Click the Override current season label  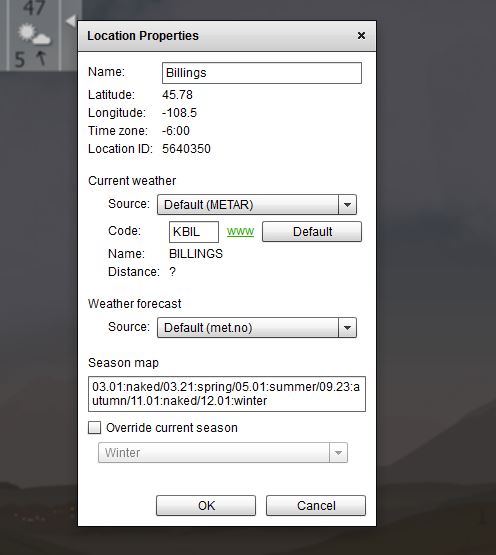point(172,428)
